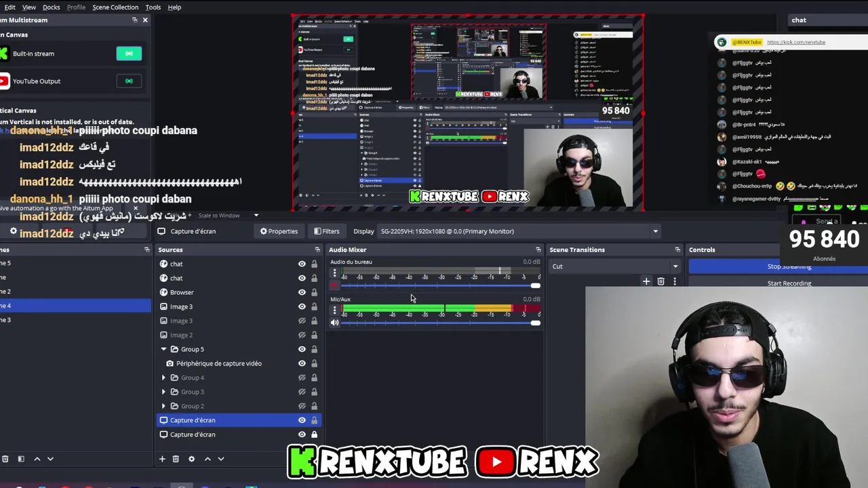
Task: Hide the Browser source
Action: click(302, 292)
